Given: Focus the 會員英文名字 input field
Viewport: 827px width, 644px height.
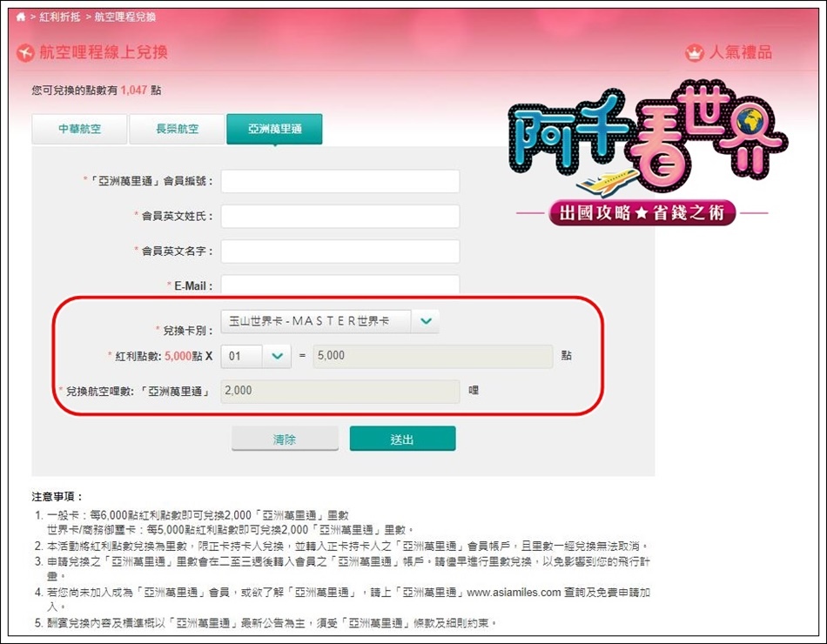Looking at the screenshot, I should 340,251.
